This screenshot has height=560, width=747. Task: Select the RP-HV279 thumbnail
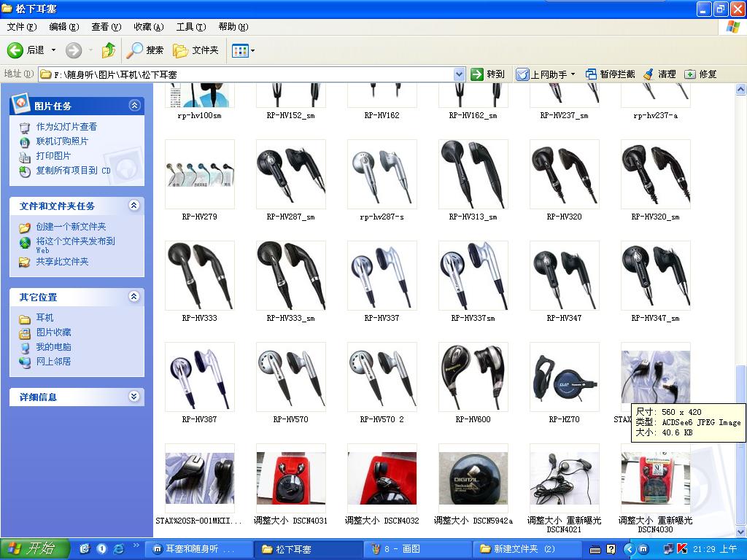[200, 174]
